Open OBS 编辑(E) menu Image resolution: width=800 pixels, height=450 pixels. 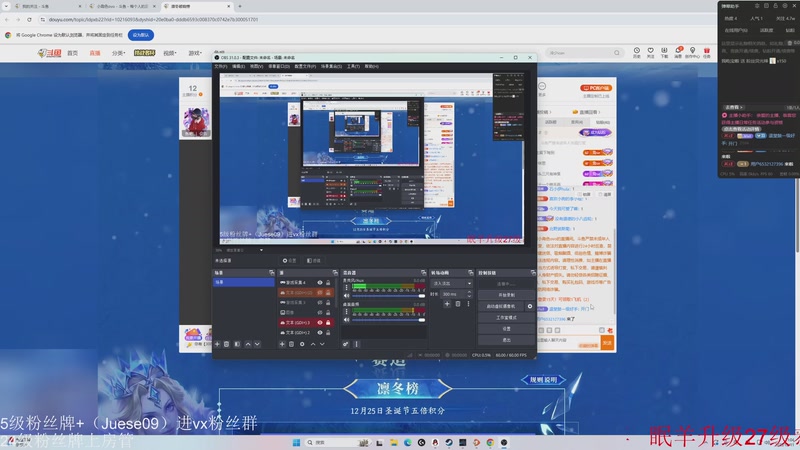coord(238,66)
